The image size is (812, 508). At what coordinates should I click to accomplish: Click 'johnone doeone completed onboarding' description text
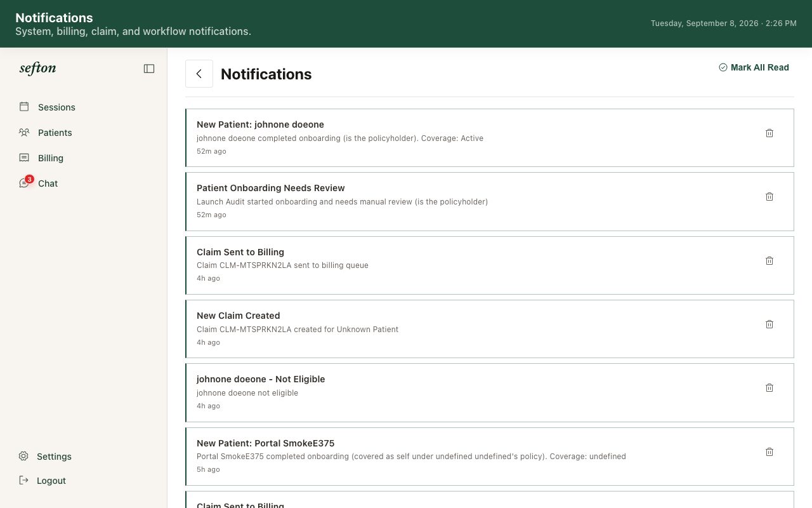(x=340, y=138)
